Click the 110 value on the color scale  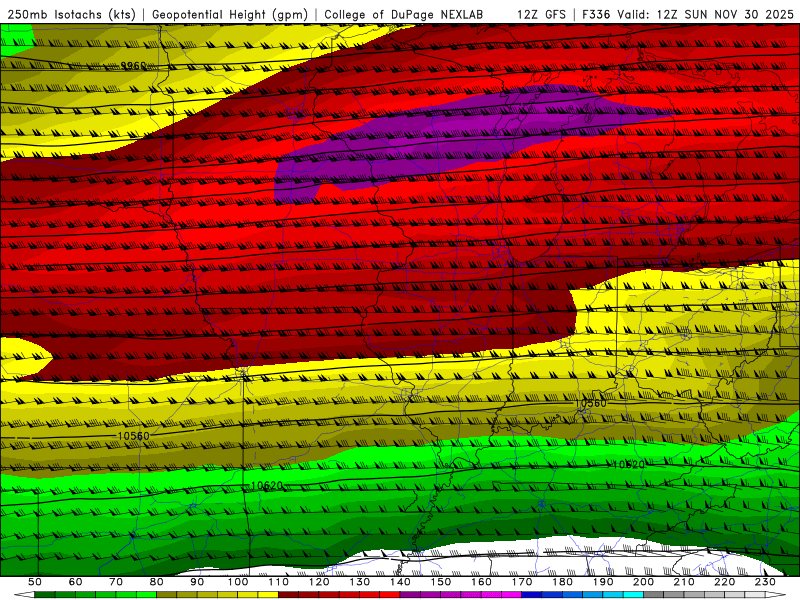pyautogui.click(x=278, y=582)
